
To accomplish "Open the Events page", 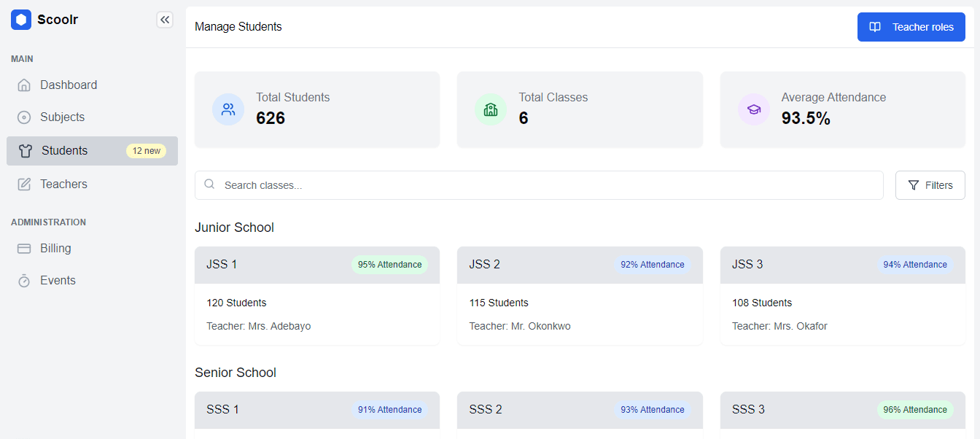I will click(92, 281).
